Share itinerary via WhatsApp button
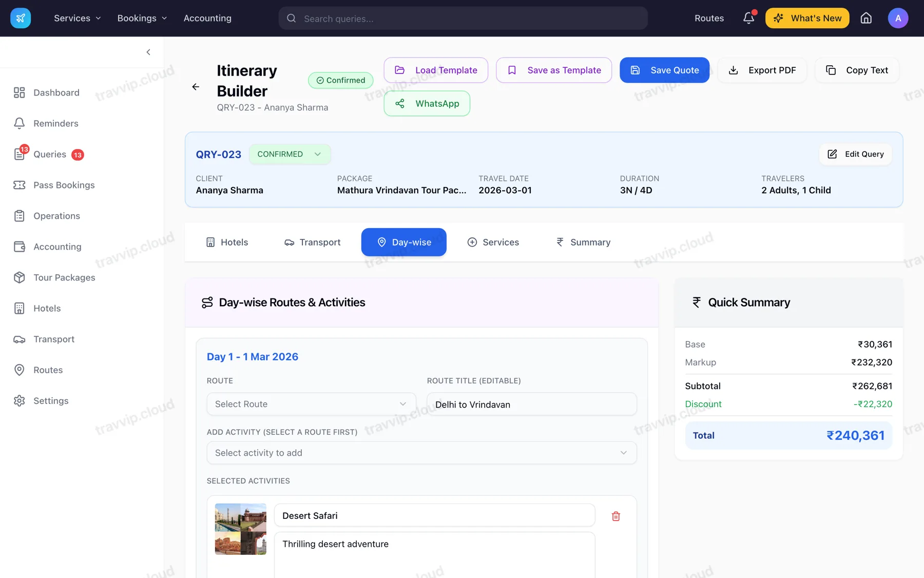 (427, 103)
